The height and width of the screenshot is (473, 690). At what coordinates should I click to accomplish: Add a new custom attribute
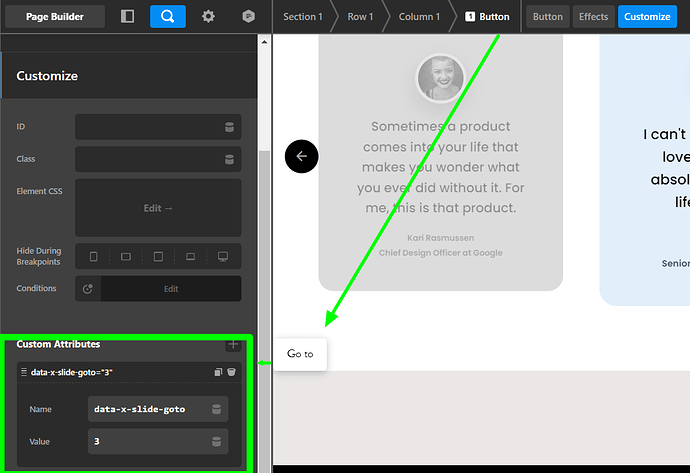pos(233,344)
